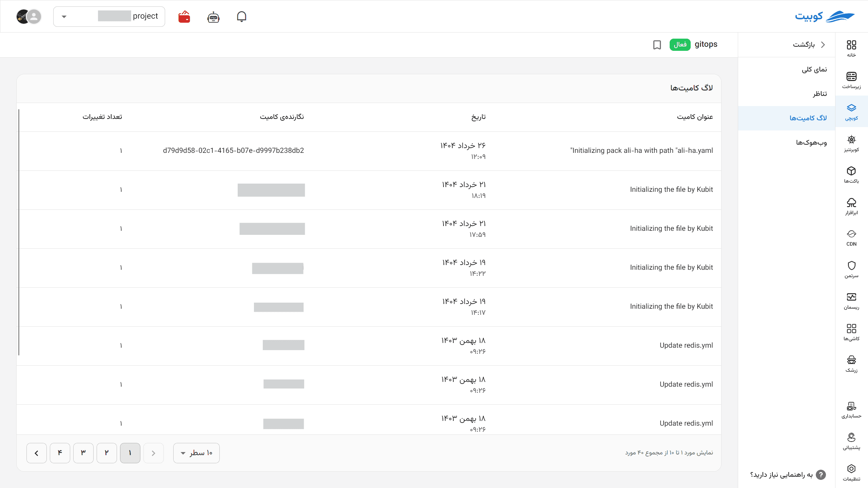Open the robot assistant icon
Image resolution: width=868 pixels, height=488 pixels.
[x=213, y=17]
